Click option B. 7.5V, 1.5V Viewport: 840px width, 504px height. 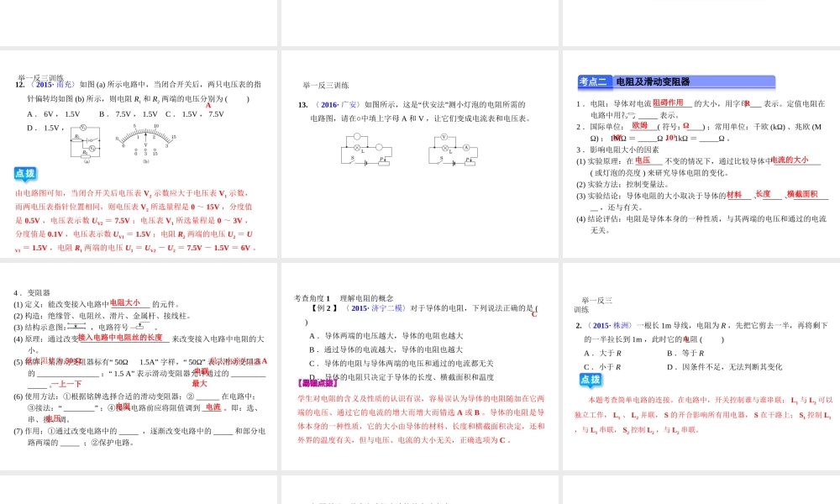[129, 114]
